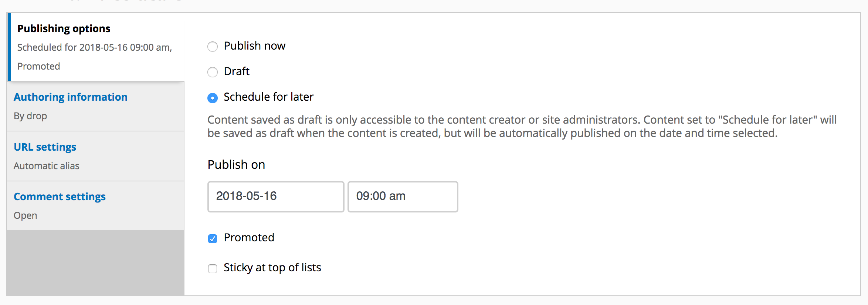Screen dimensions: 868x305
Task: Click the Publish on section heading
Action: coord(236,165)
